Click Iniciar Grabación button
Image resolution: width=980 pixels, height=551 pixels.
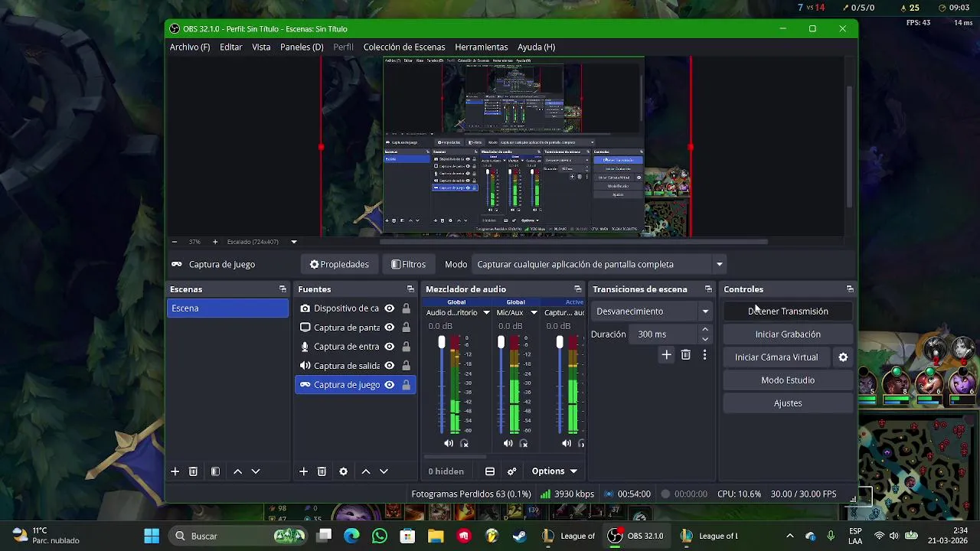[x=788, y=334]
